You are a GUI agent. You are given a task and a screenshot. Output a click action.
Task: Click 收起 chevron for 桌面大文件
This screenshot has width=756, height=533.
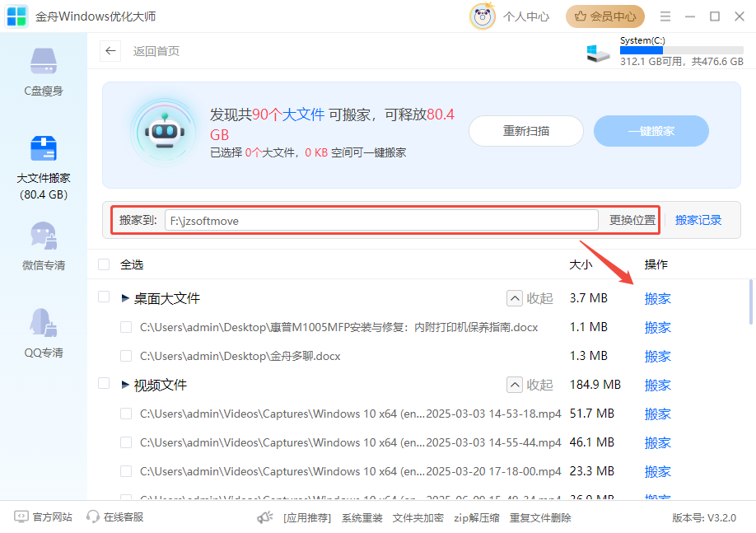tap(515, 298)
